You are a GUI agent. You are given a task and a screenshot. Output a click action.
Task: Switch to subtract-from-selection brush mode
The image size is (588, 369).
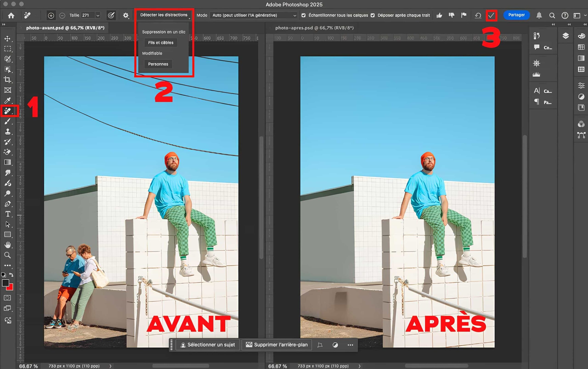(62, 16)
